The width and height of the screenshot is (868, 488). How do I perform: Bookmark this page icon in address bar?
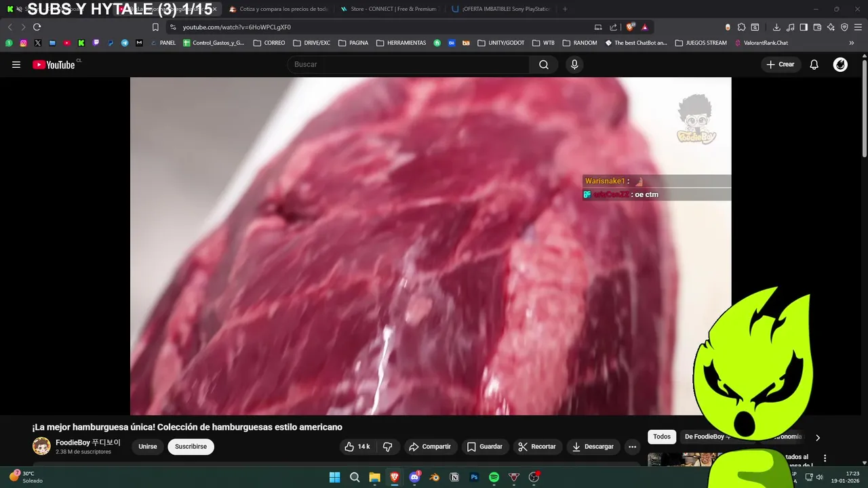point(155,27)
